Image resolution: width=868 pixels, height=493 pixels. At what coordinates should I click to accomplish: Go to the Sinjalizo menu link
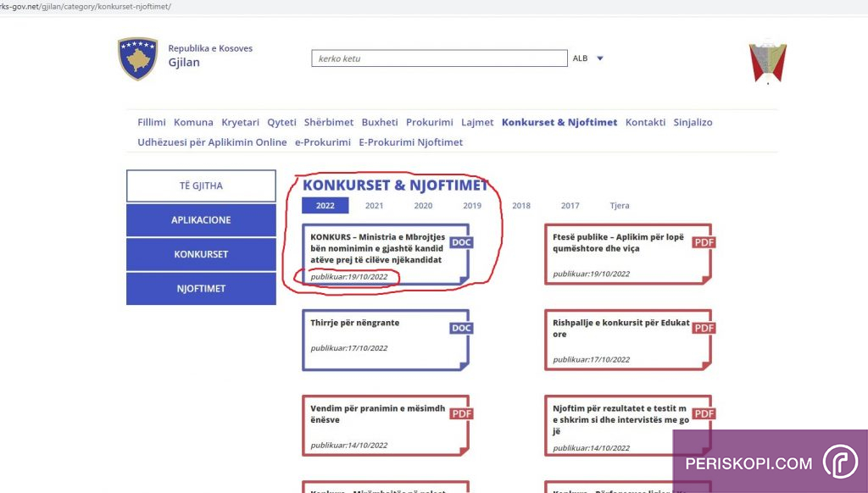[x=693, y=122]
